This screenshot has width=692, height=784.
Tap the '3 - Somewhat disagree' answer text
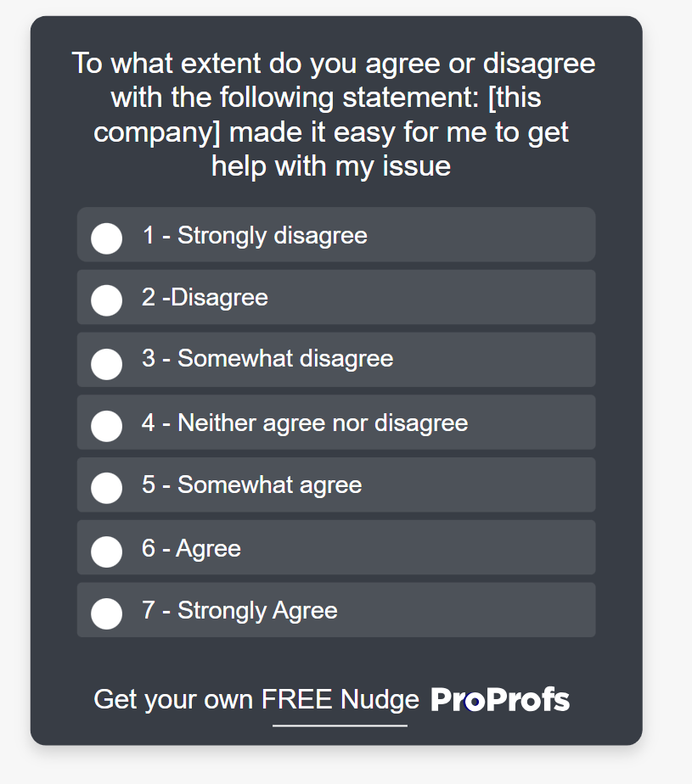click(267, 358)
